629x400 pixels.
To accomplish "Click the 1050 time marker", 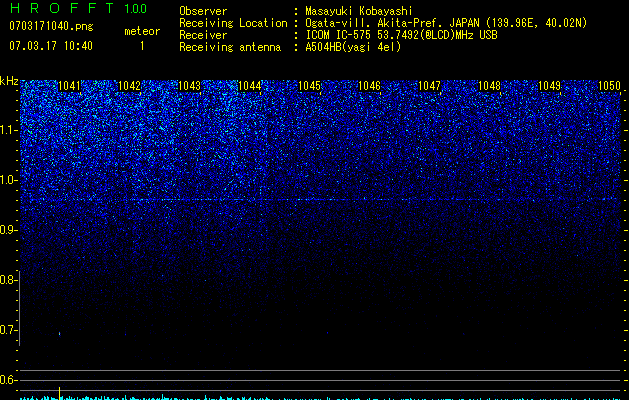I will (609, 86).
